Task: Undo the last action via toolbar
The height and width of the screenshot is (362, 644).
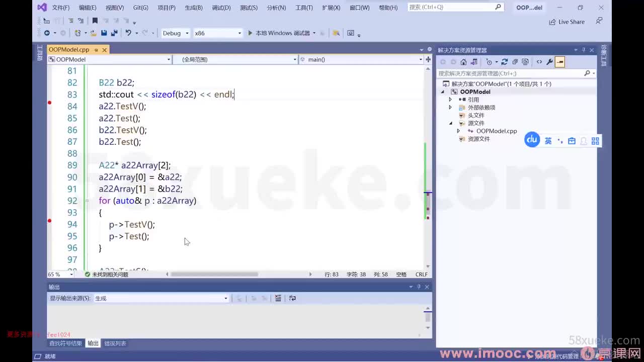Action: 128,33
